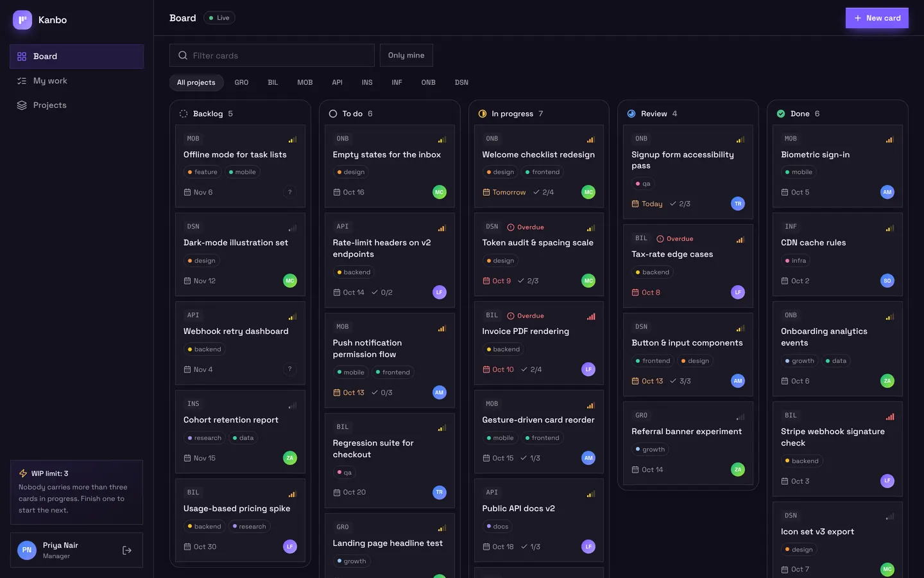
Task: Click the Live status badge
Action: [219, 18]
